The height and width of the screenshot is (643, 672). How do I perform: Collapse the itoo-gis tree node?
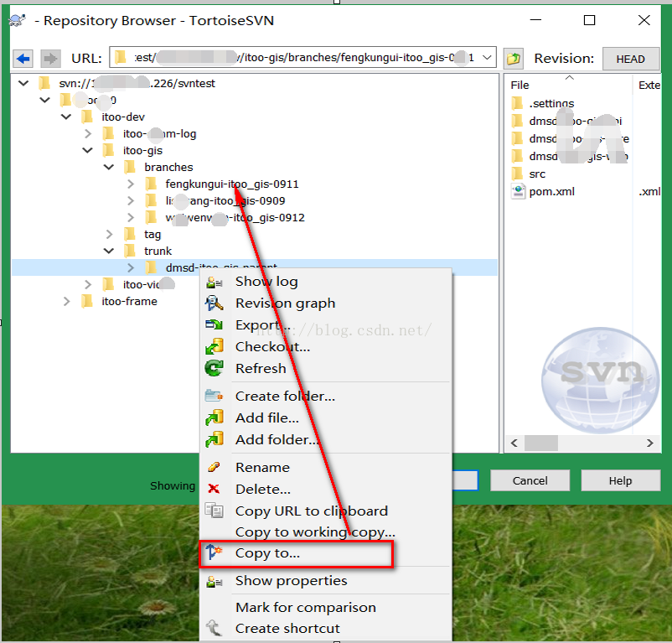[x=87, y=150]
